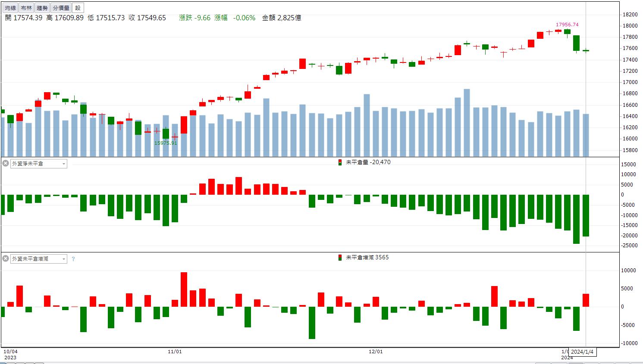Open the 外資未平倉增減 indicator dropdown
The height and width of the screenshot is (364, 643).
(39, 259)
